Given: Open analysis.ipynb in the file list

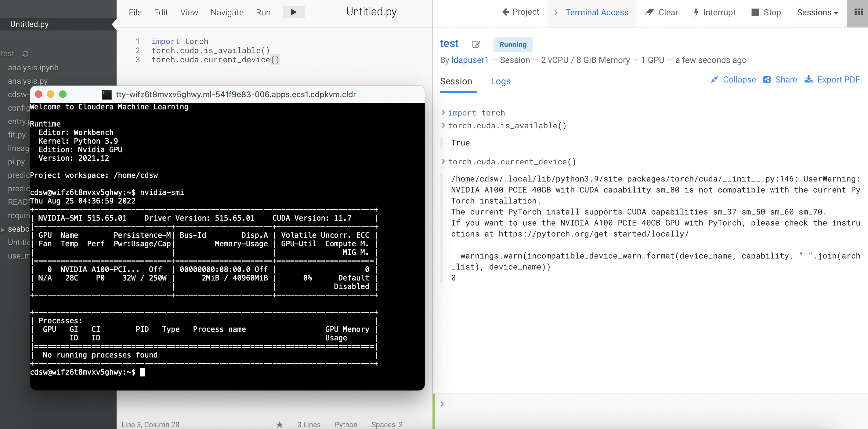Looking at the screenshot, I should (33, 68).
